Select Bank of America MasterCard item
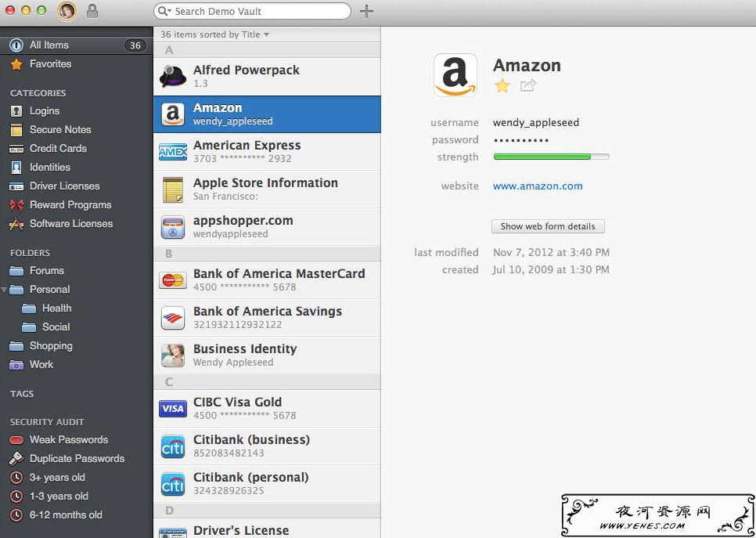Viewport: 756px width, 538px height. 267,280
